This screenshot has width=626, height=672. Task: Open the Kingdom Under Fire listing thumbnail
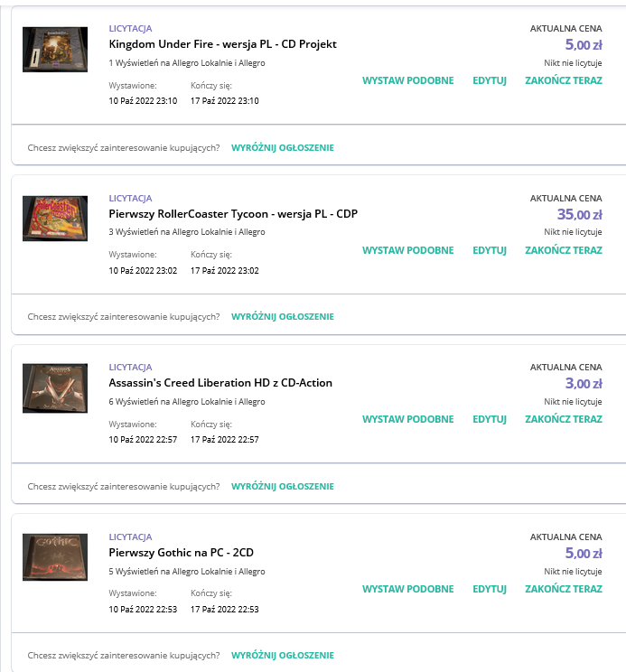pos(55,50)
